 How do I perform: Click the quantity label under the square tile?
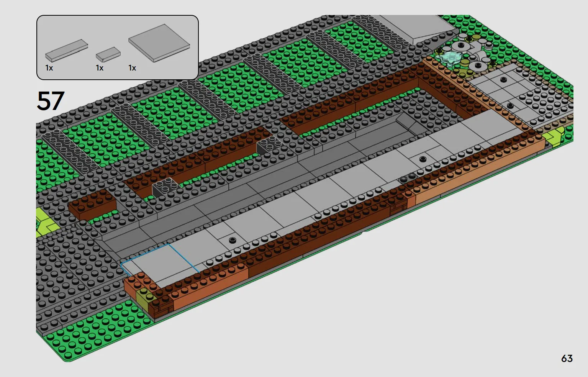[132, 68]
